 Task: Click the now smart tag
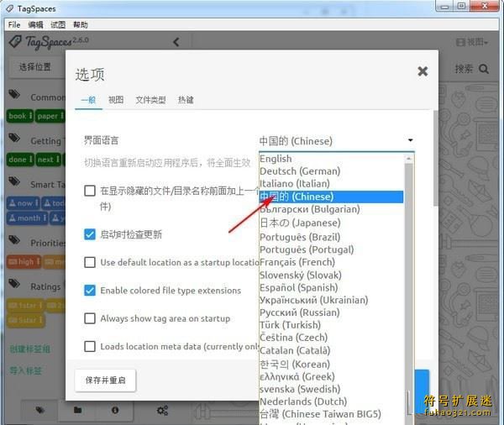(24, 203)
